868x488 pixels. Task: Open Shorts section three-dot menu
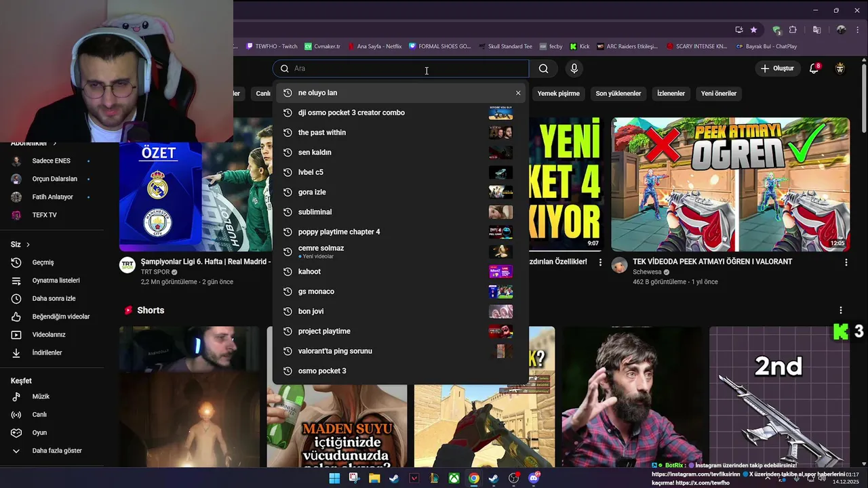(x=841, y=310)
